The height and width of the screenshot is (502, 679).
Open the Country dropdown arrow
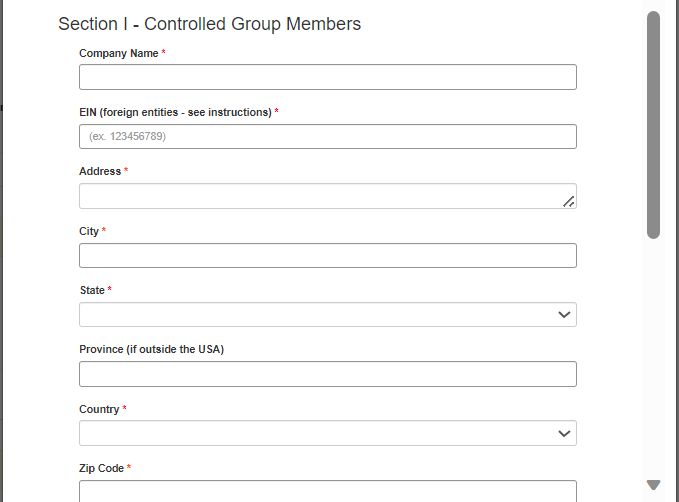click(x=565, y=433)
